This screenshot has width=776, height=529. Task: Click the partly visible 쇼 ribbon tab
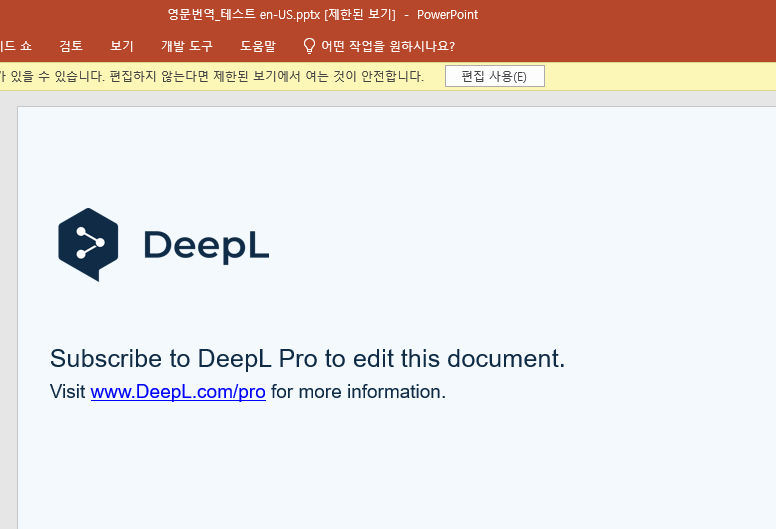coord(16,46)
